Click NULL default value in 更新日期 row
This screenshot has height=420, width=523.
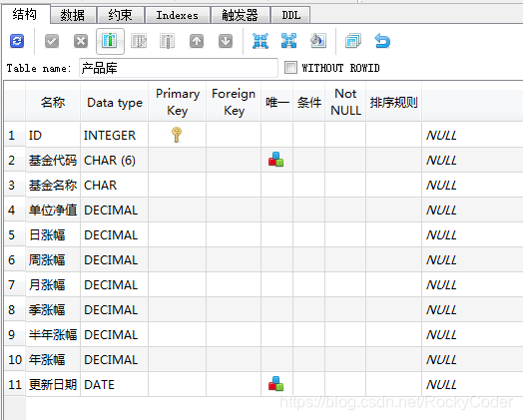tap(472, 384)
